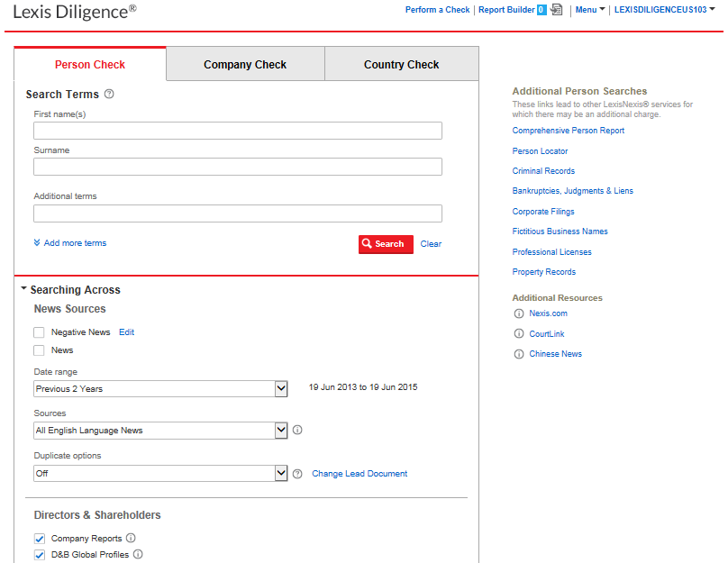
Task: Open the Corporate Filings link
Action: coord(543,211)
